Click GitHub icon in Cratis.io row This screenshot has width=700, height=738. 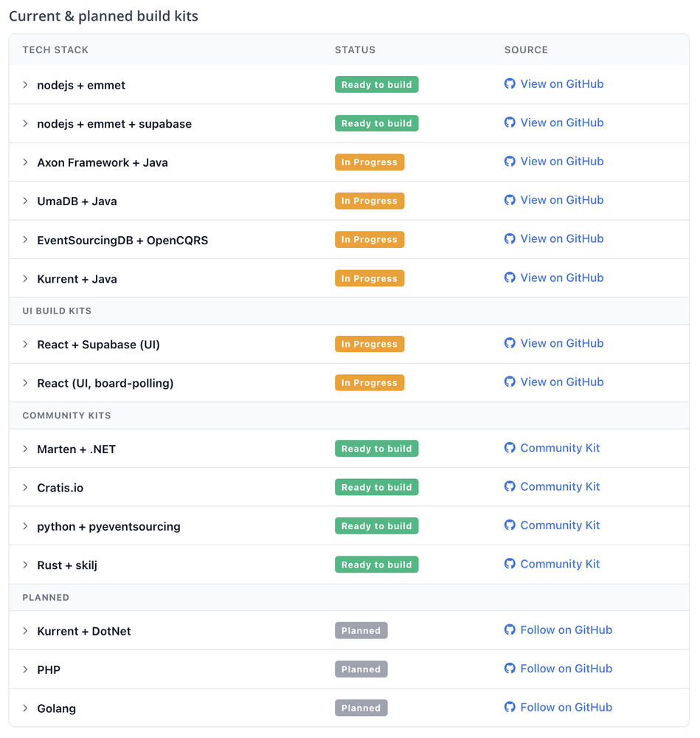point(510,486)
